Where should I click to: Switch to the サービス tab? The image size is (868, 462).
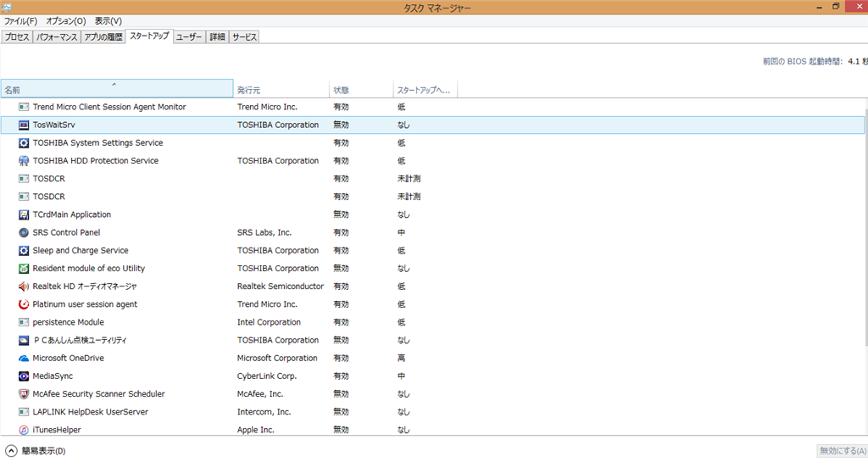coord(244,37)
